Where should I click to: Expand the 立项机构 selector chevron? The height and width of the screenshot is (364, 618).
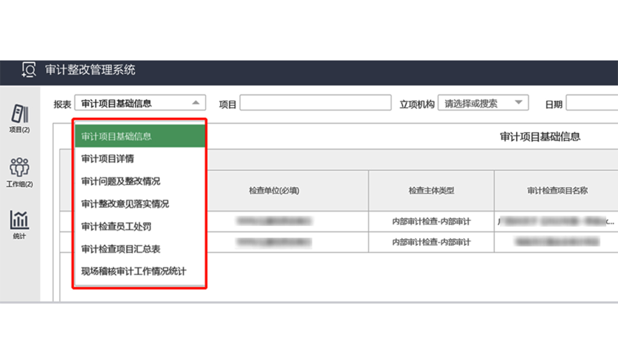click(520, 102)
